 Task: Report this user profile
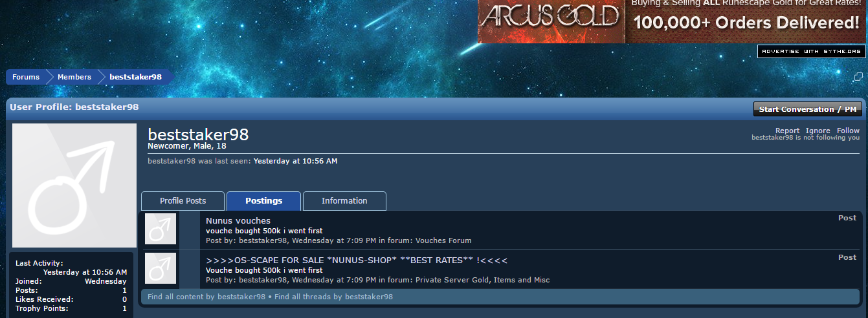[787, 131]
